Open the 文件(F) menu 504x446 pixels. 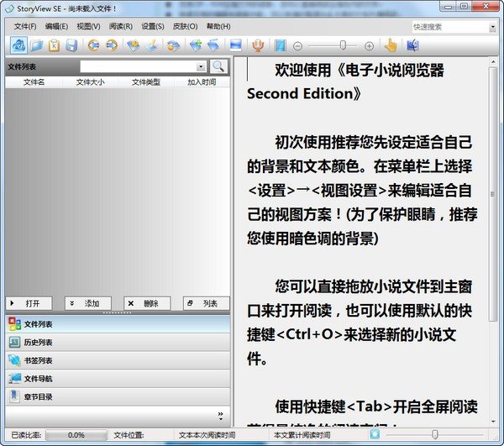click(x=25, y=26)
